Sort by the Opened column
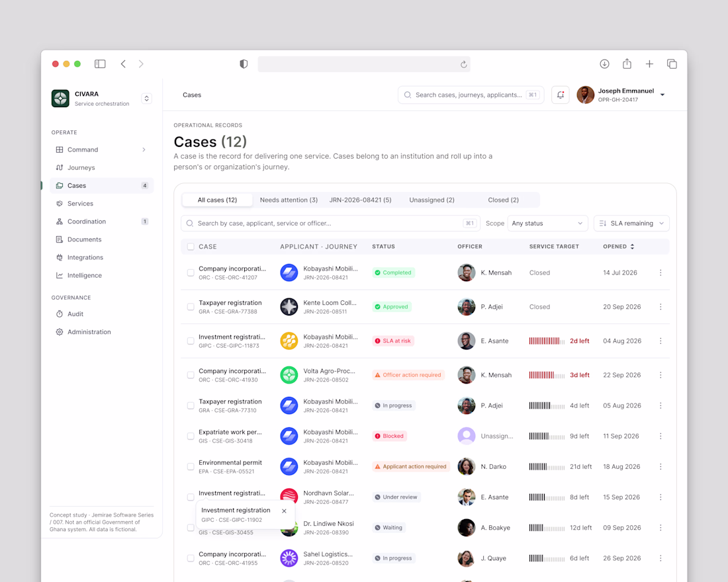Image resolution: width=728 pixels, height=582 pixels. (x=618, y=247)
